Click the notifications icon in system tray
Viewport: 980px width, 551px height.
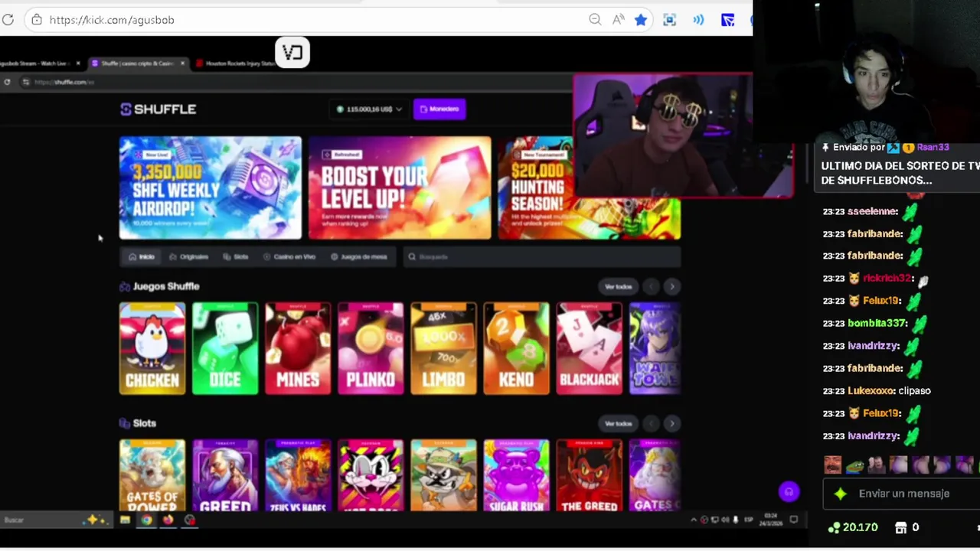pyautogui.click(x=794, y=520)
